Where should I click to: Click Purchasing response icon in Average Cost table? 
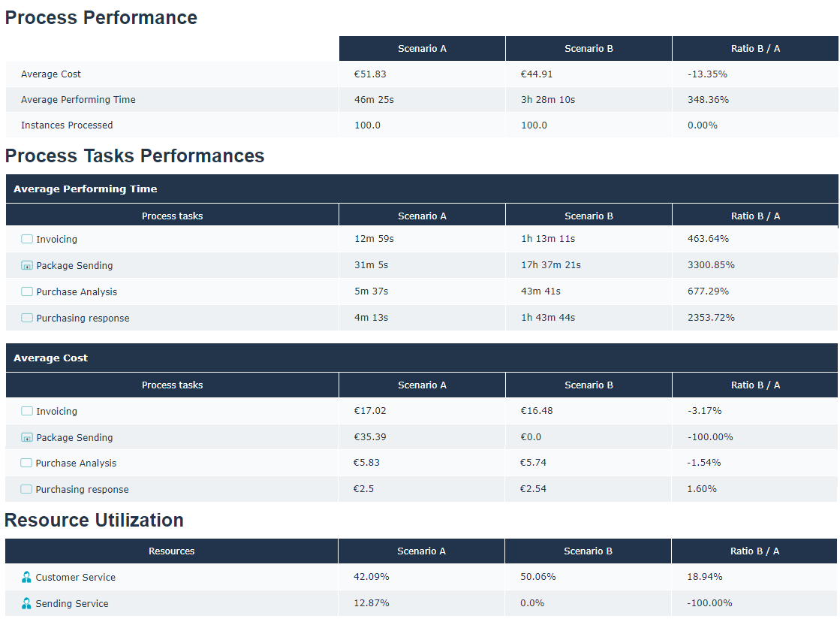[x=26, y=489]
